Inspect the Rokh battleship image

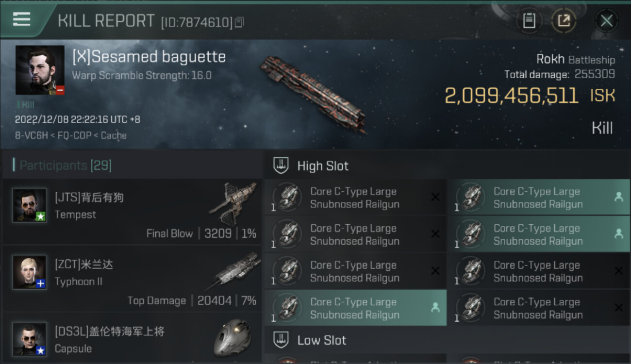tap(313, 93)
